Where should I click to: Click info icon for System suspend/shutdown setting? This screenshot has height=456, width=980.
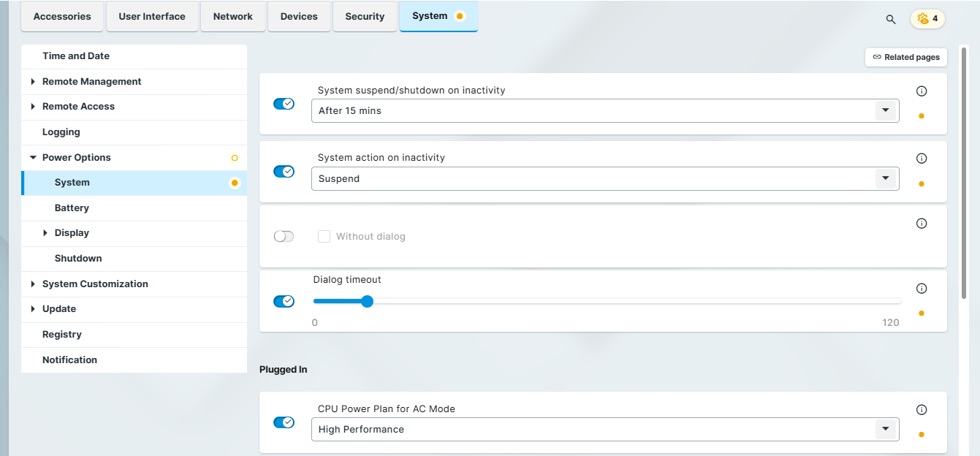(922, 91)
